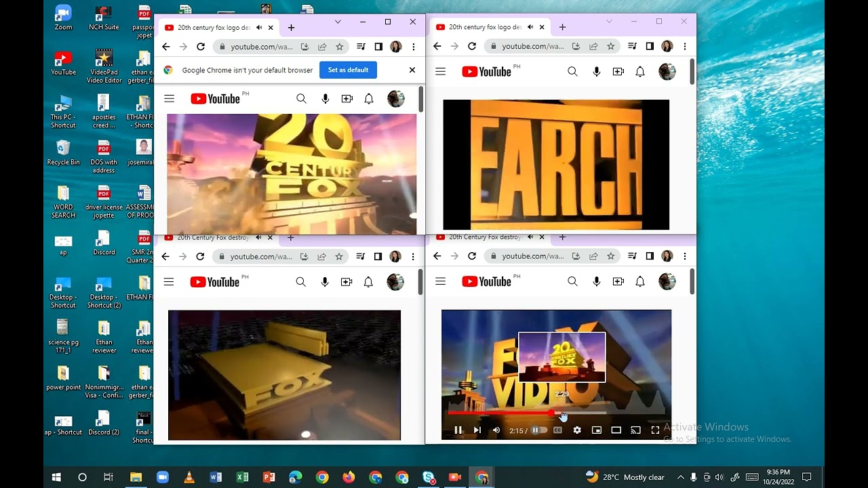Click Create video icon in default-banner window
The image size is (868, 488).
(x=347, y=99)
